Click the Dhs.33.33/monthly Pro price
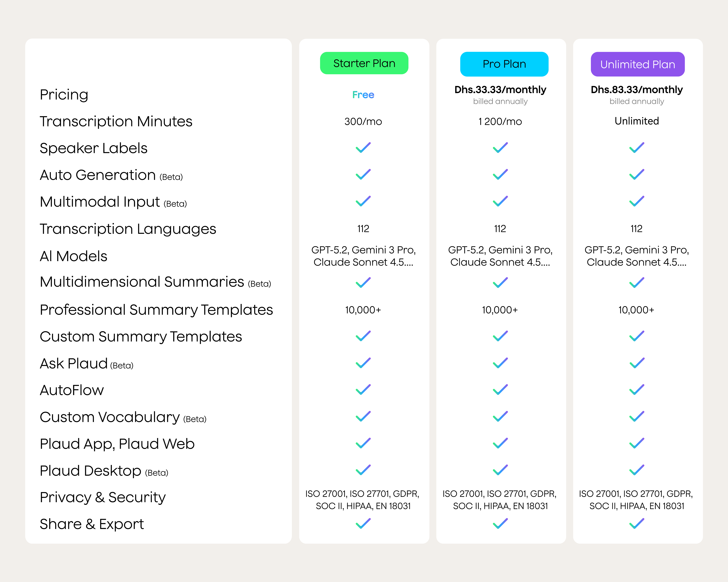The width and height of the screenshot is (728, 582). pos(500,90)
